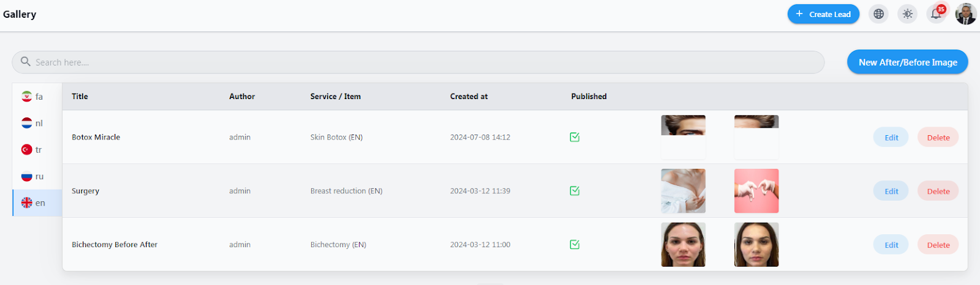Delete the Botox Miracle entry
This screenshot has width=980, height=285.
(938, 138)
